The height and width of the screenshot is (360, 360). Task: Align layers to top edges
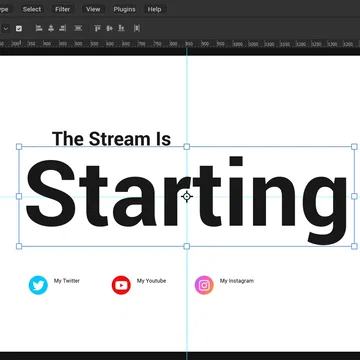coord(97,28)
